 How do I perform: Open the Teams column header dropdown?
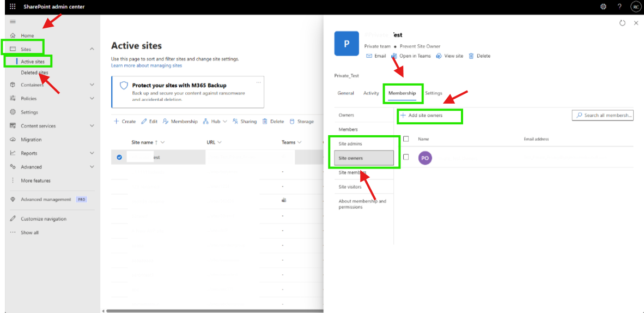point(299,142)
